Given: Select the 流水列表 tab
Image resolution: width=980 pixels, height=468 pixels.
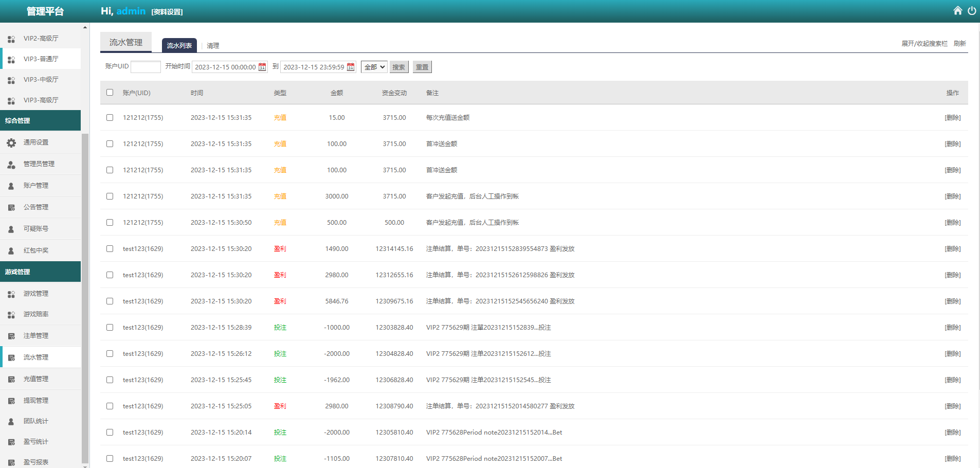Looking at the screenshot, I should point(179,45).
